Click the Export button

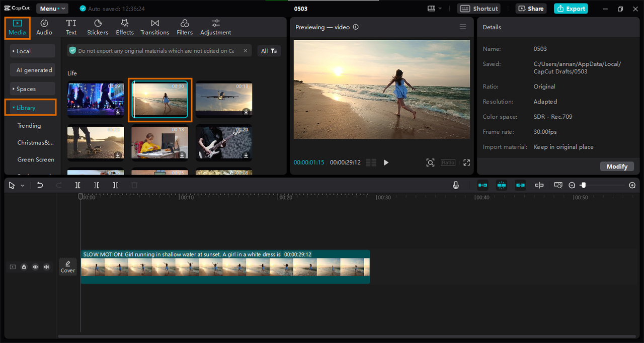coord(571,9)
